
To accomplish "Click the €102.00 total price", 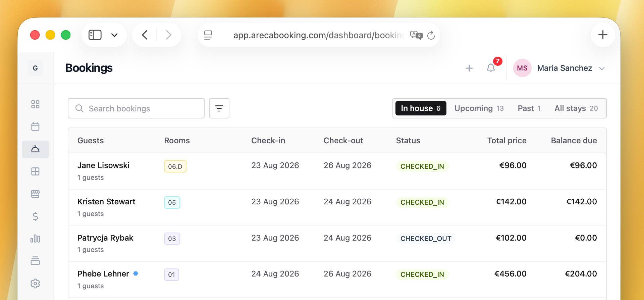I will tap(511, 238).
